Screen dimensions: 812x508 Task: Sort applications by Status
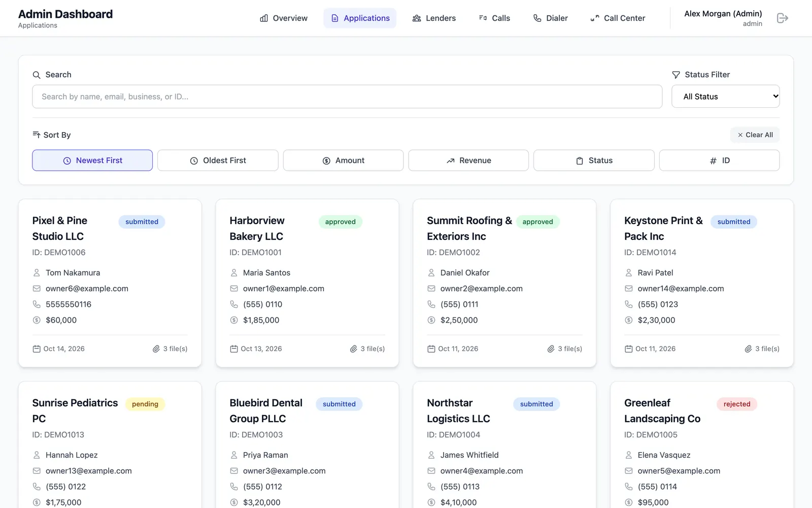594,161
